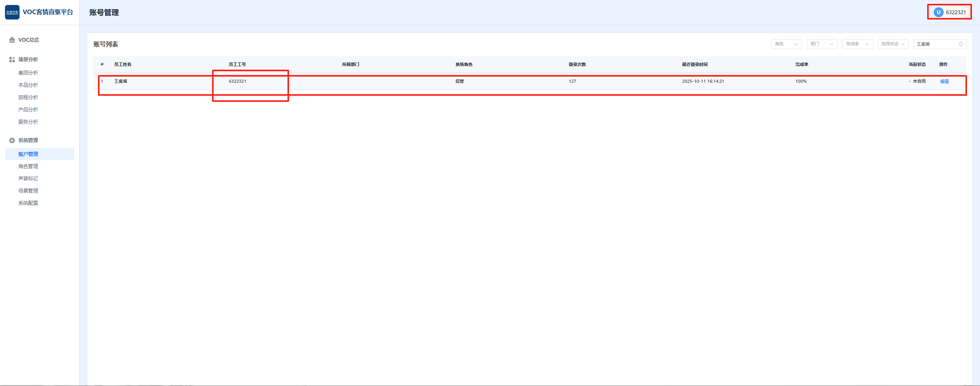980x386 pixels.
Task: Click the 员工工号 column header
Action: [237, 64]
